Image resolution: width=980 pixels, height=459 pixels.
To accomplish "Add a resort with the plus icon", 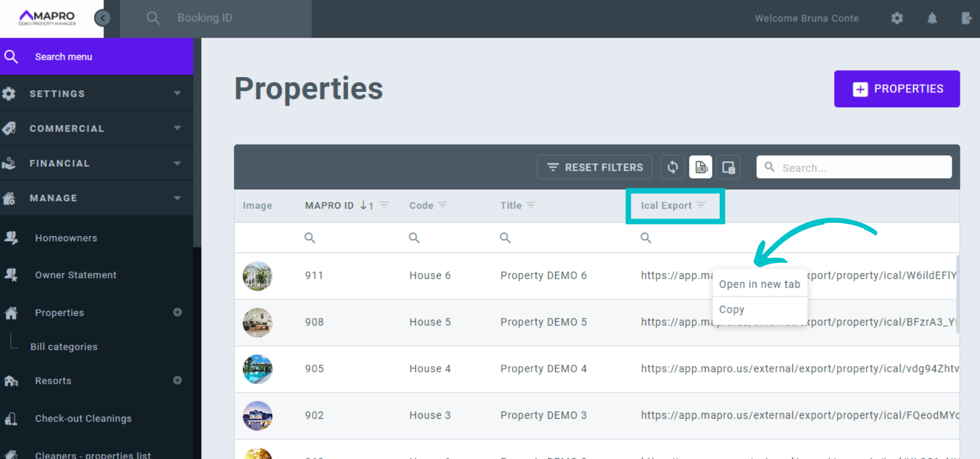I will tap(178, 380).
